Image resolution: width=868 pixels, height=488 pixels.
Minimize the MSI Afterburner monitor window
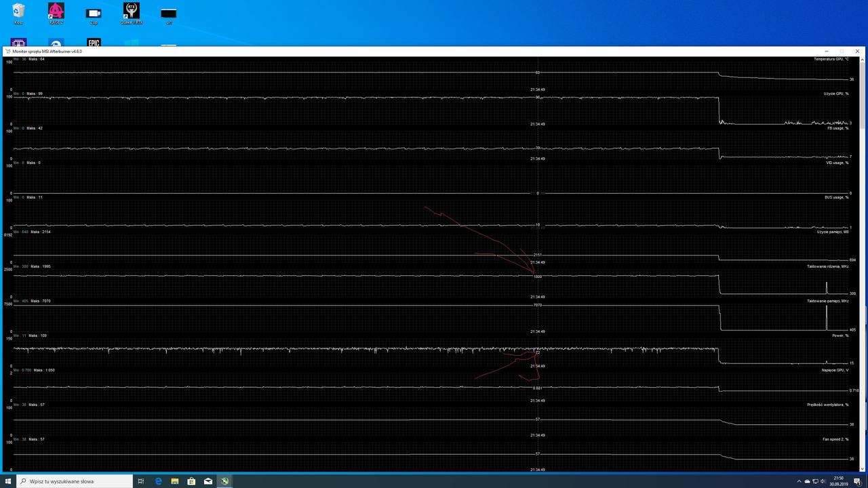tap(826, 51)
